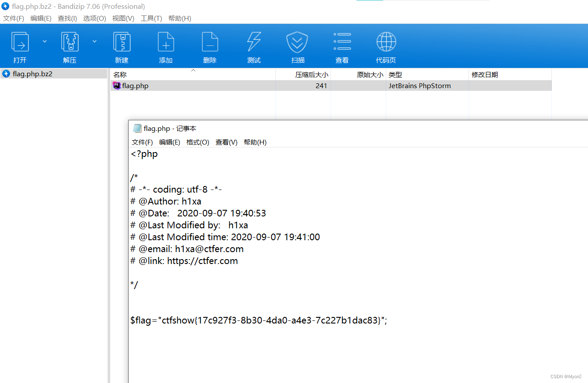Open the 格式(O) menu in Notepad
The image size is (588, 383).
coord(197,142)
